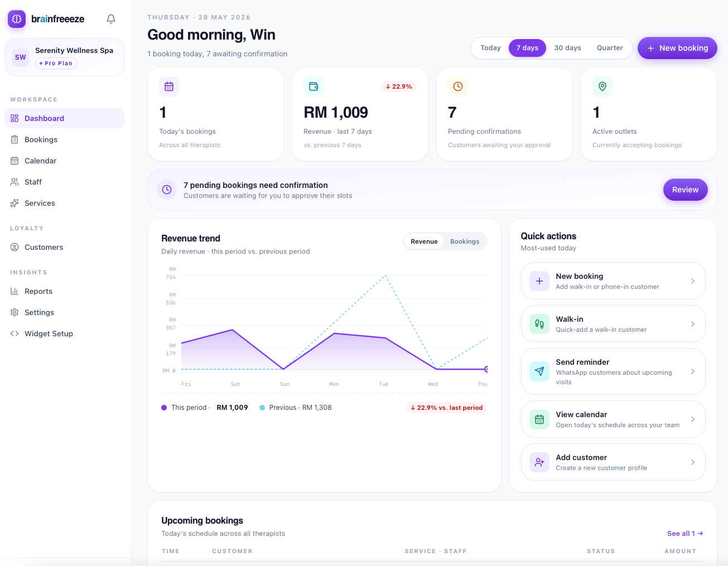Navigate to Services in sidebar
The image size is (728, 566).
pos(64,203)
